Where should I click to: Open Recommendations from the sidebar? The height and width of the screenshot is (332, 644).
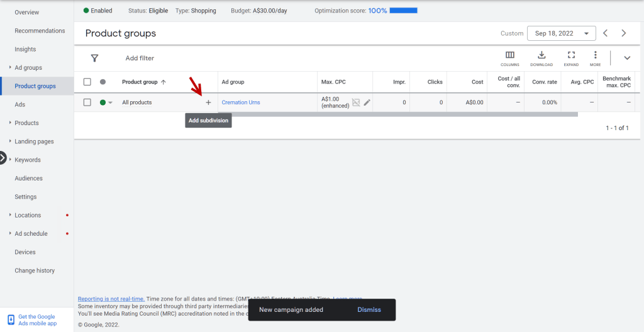40,31
